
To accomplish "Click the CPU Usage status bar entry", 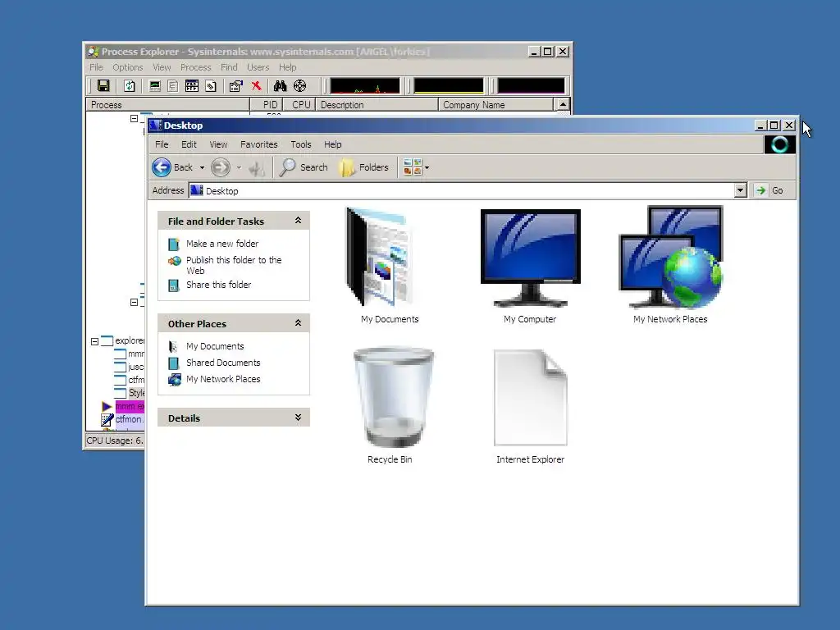I will [115, 441].
